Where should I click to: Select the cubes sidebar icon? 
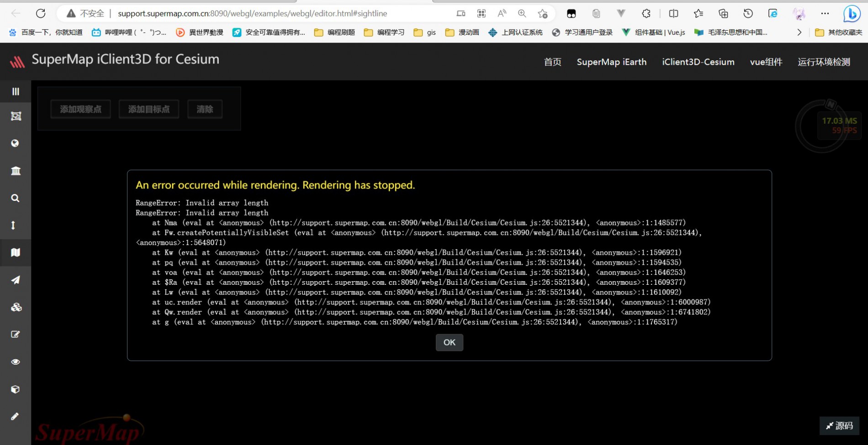point(16,307)
